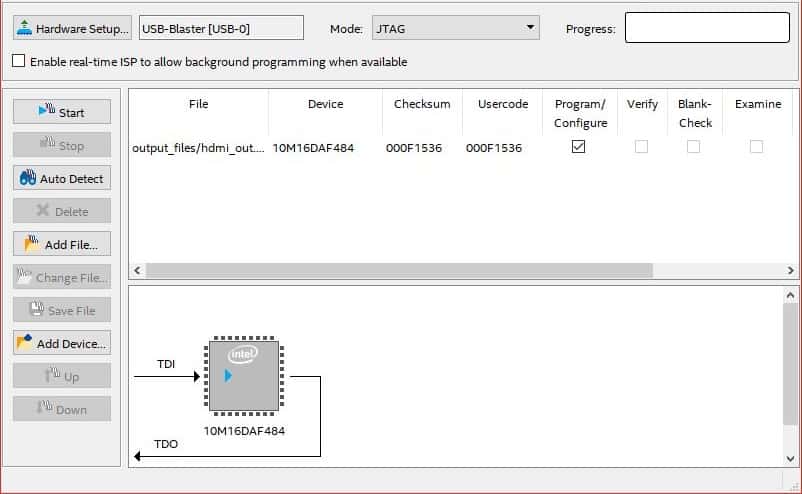The width and height of the screenshot is (802, 494).
Task: Click the Progress bar field
Action: click(707, 28)
